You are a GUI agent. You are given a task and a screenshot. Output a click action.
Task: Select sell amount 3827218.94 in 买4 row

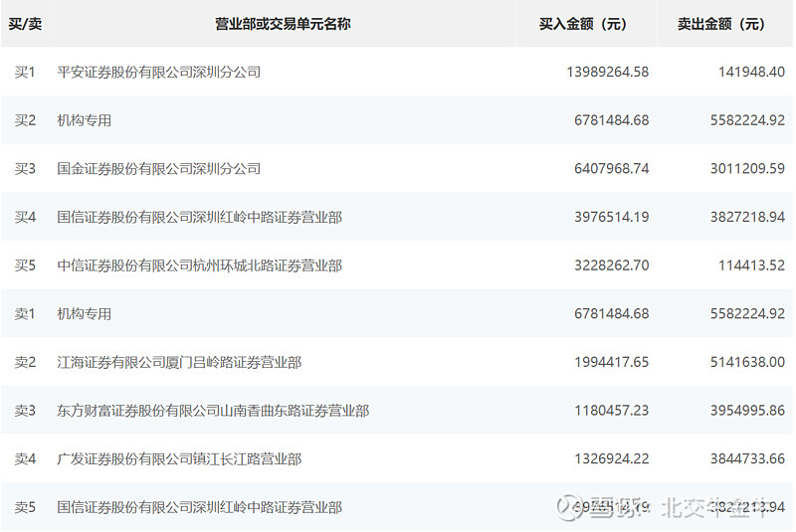[748, 217]
